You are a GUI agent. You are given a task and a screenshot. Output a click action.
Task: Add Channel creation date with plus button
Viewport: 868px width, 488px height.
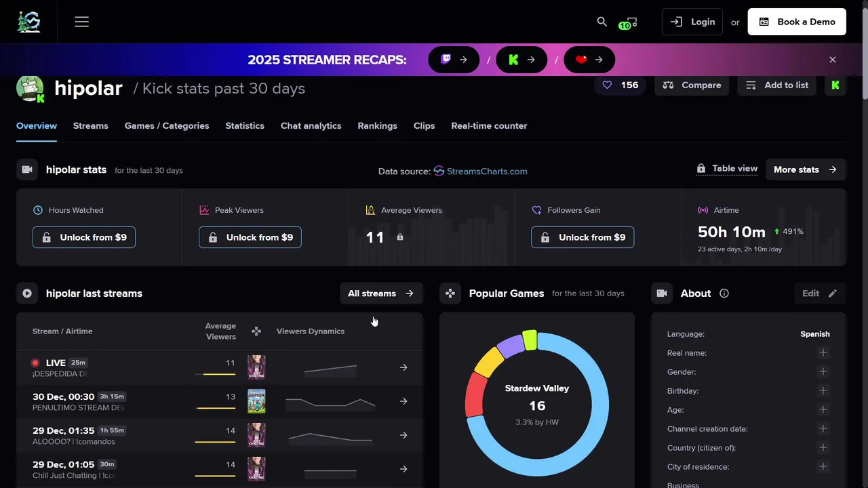823,428
